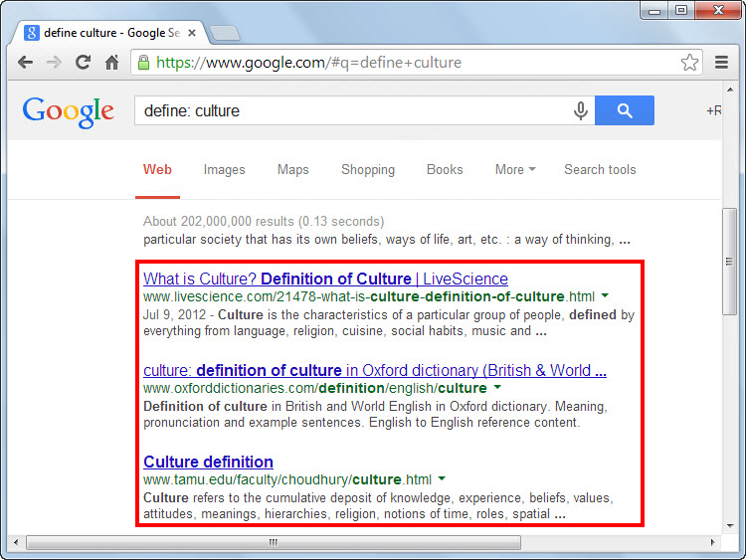The height and width of the screenshot is (560, 746).
Task: Click the www.tamu.edu/faculty/choudhury green URL text
Action: click(x=287, y=479)
